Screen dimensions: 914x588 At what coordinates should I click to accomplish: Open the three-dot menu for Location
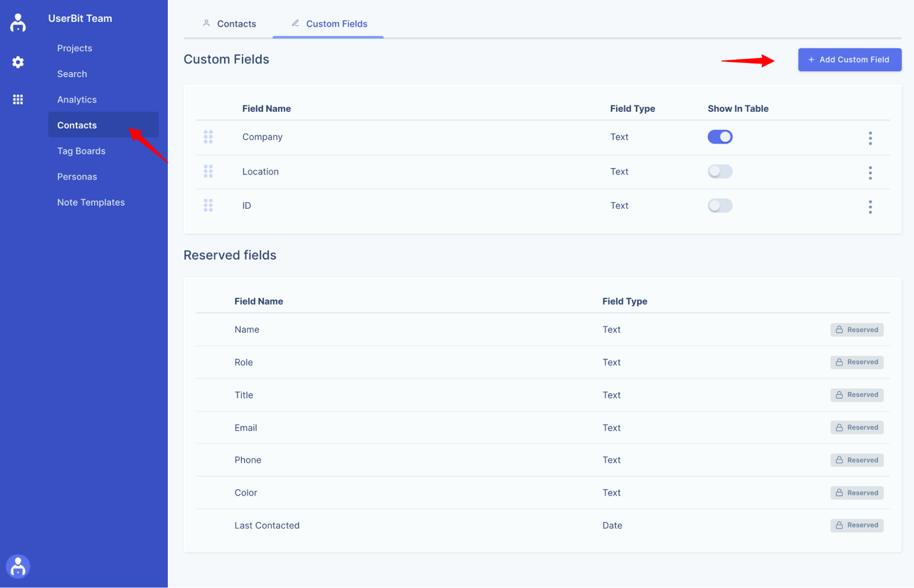870,173
